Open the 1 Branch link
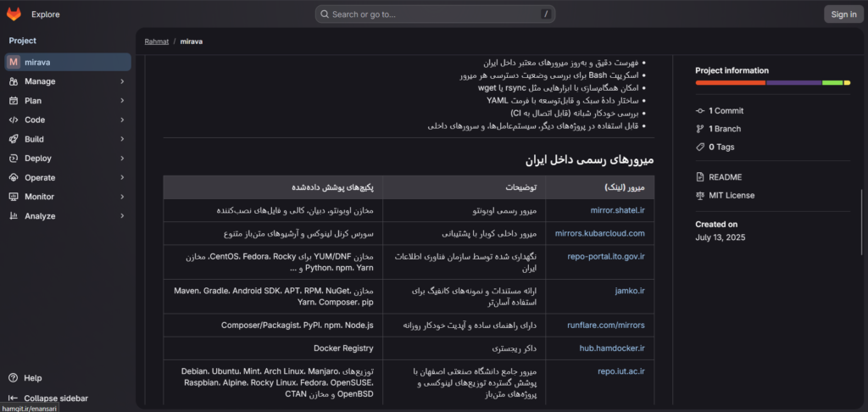868x412 pixels. [725, 129]
